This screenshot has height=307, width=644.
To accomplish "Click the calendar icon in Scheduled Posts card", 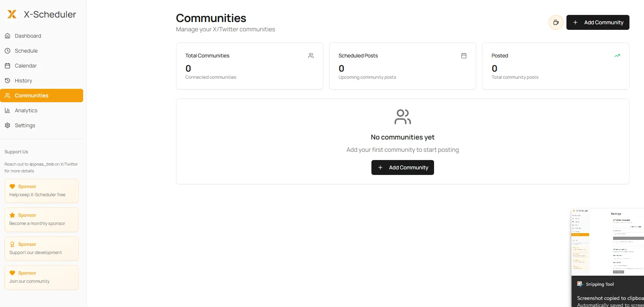I will click(x=464, y=56).
